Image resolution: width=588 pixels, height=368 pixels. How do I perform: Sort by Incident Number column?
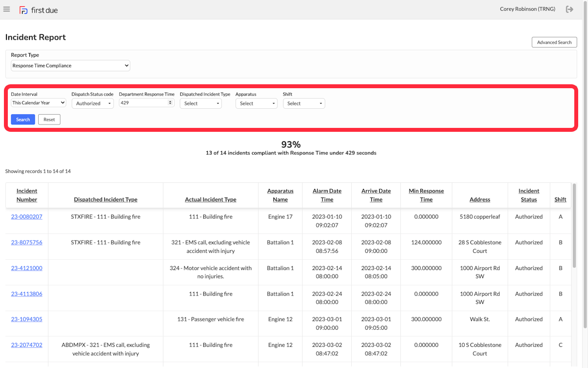pyautogui.click(x=27, y=195)
